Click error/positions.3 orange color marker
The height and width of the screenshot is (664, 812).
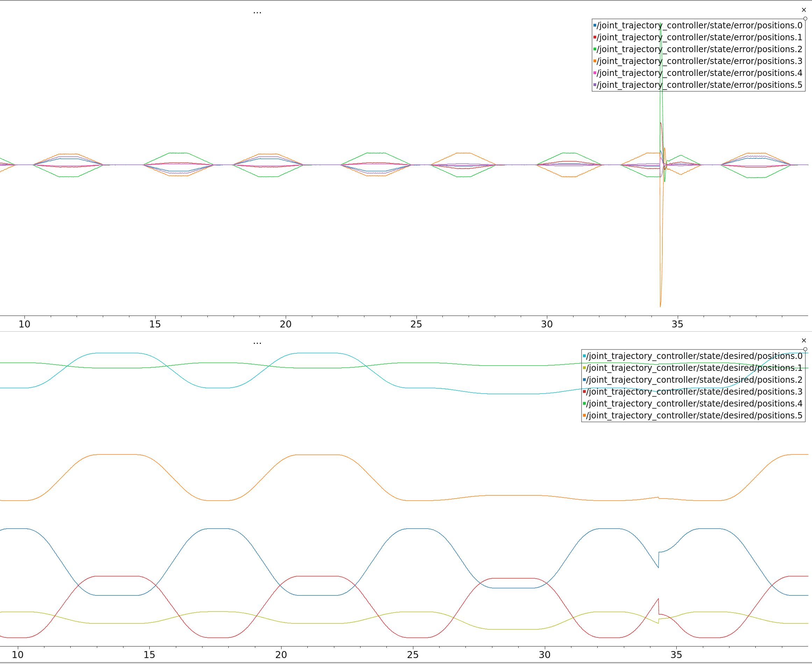coord(595,61)
